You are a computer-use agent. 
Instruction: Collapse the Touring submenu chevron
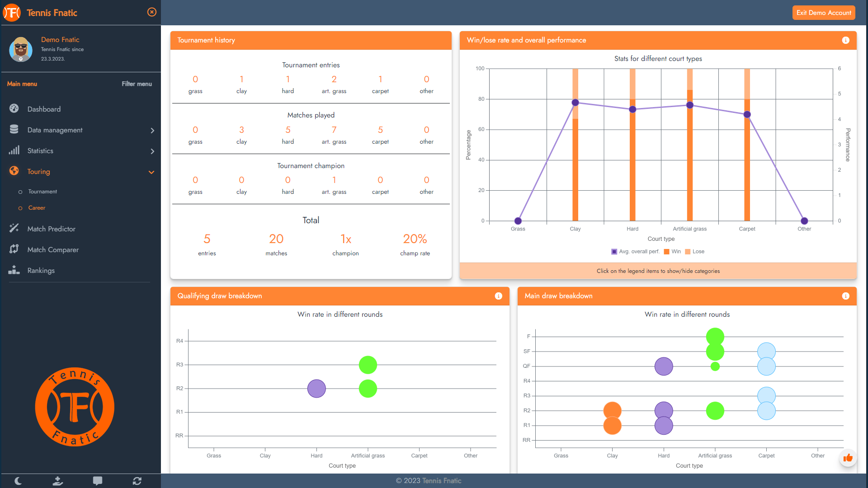click(x=151, y=172)
